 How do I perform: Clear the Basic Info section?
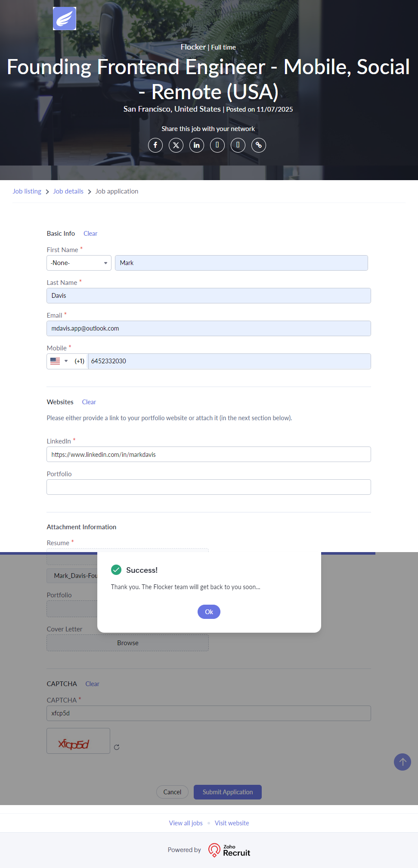coord(90,234)
